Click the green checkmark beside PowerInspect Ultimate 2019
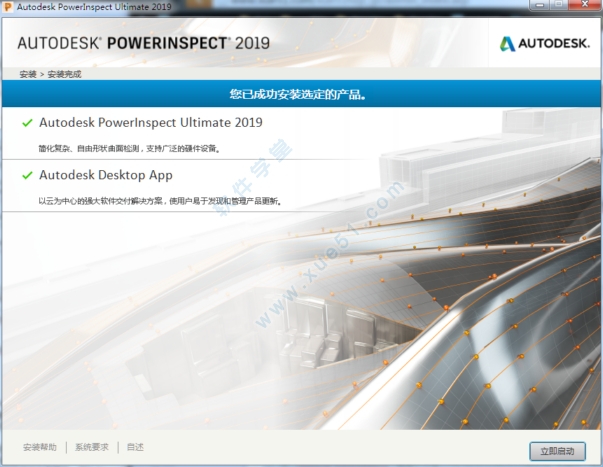Image resolution: width=603 pixels, height=467 pixels. (x=27, y=123)
